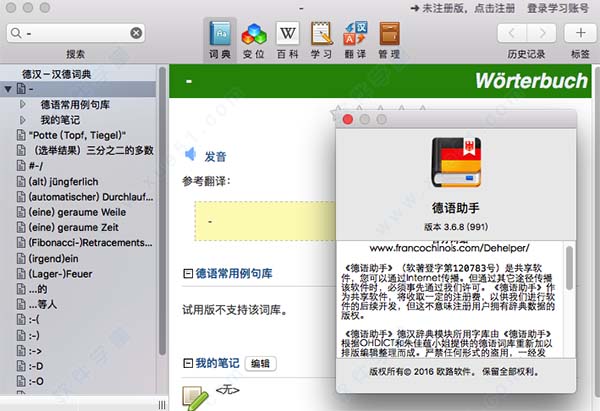Click the 编辑 button next to 我的笔记
The image size is (600, 411).
point(260,363)
